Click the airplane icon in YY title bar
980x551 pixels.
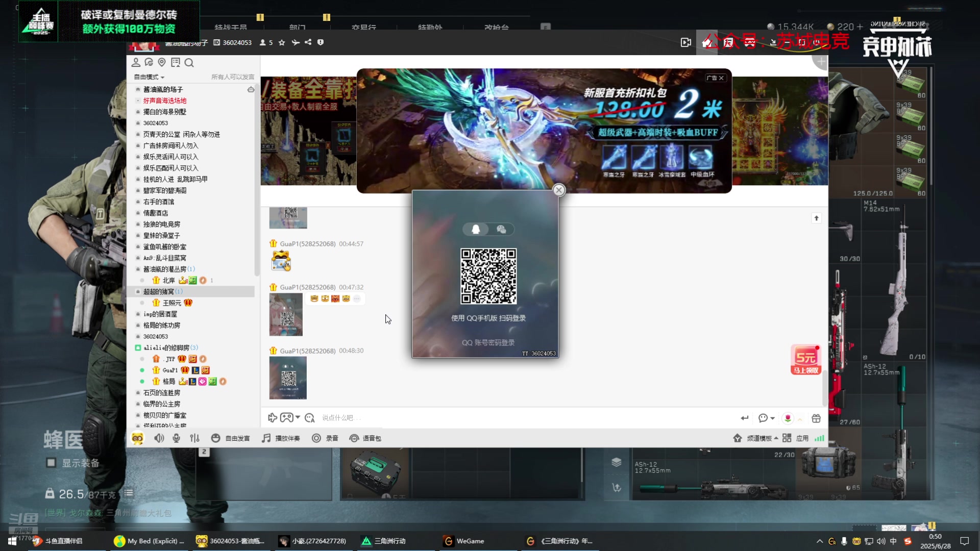pyautogui.click(x=295, y=42)
